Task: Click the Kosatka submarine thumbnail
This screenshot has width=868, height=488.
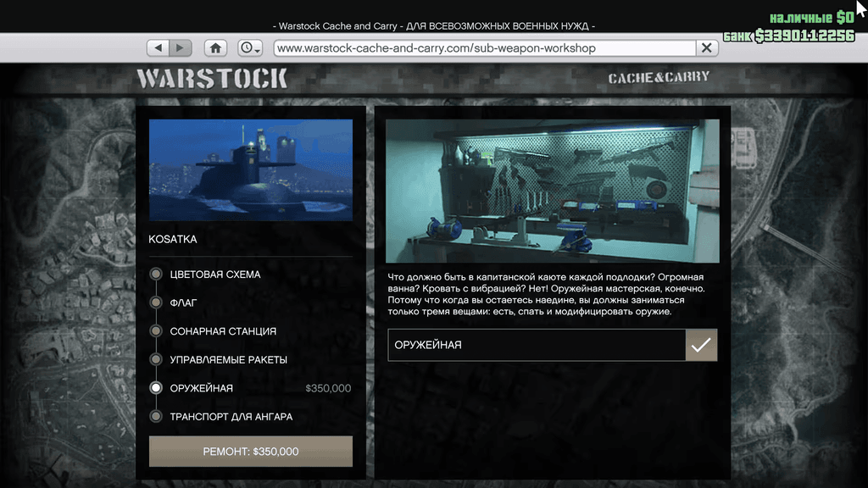Action: [x=251, y=170]
